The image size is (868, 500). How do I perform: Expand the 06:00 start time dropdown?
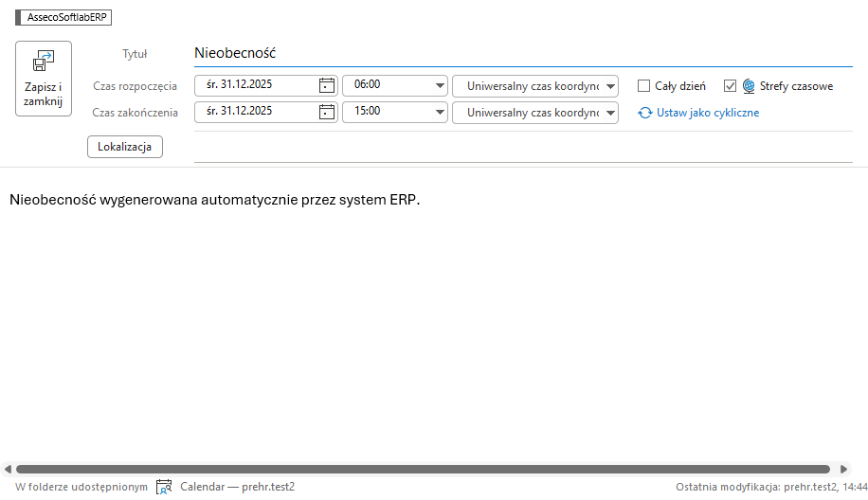(440, 86)
